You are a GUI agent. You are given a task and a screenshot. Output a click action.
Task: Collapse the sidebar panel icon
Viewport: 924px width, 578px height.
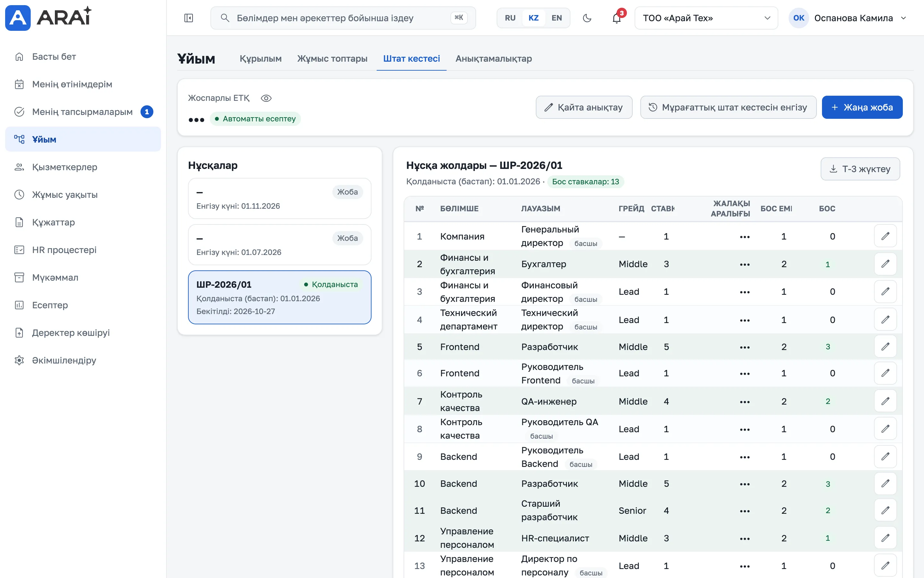[189, 18]
